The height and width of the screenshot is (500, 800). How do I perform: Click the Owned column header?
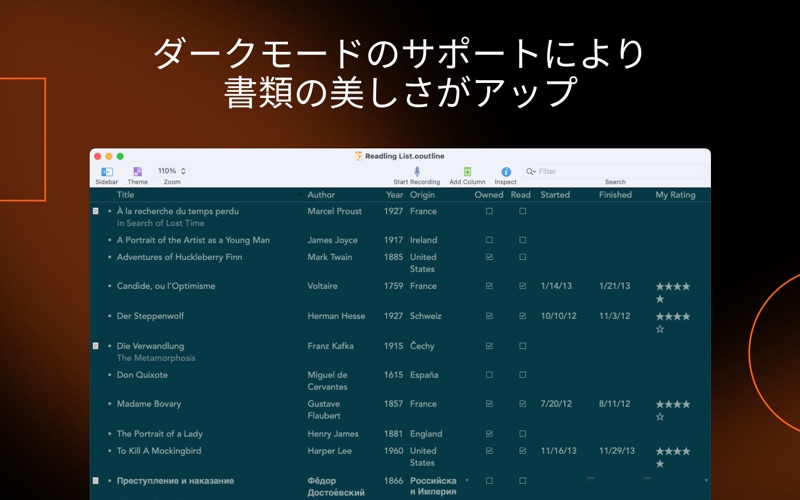pos(489,195)
